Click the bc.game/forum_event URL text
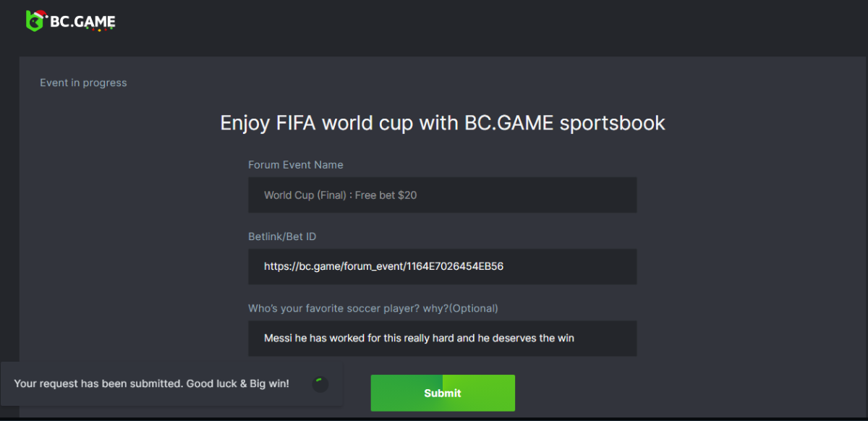Image resolution: width=868 pixels, height=421 pixels. click(383, 266)
